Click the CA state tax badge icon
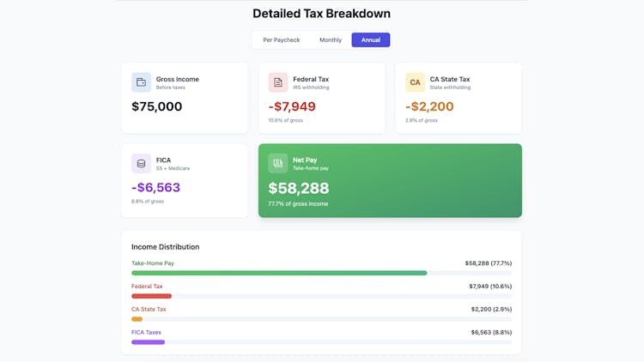The image size is (644, 362). (x=415, y=82)
